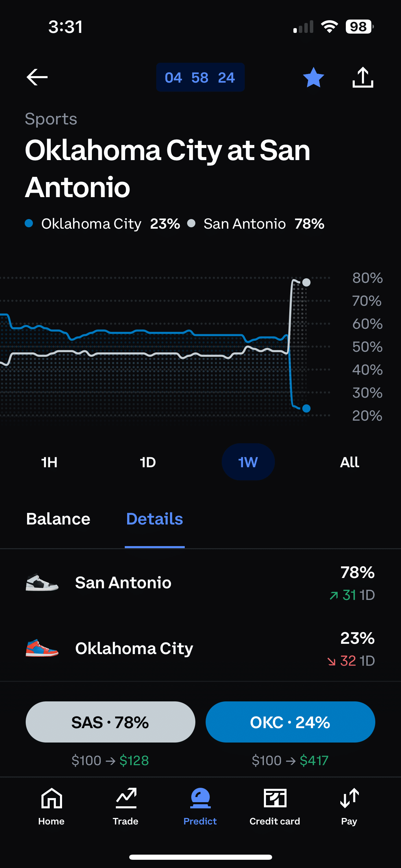Open the Credit card icon
The height and width of the screenshot is (868, 401).
tap(275, 799)
